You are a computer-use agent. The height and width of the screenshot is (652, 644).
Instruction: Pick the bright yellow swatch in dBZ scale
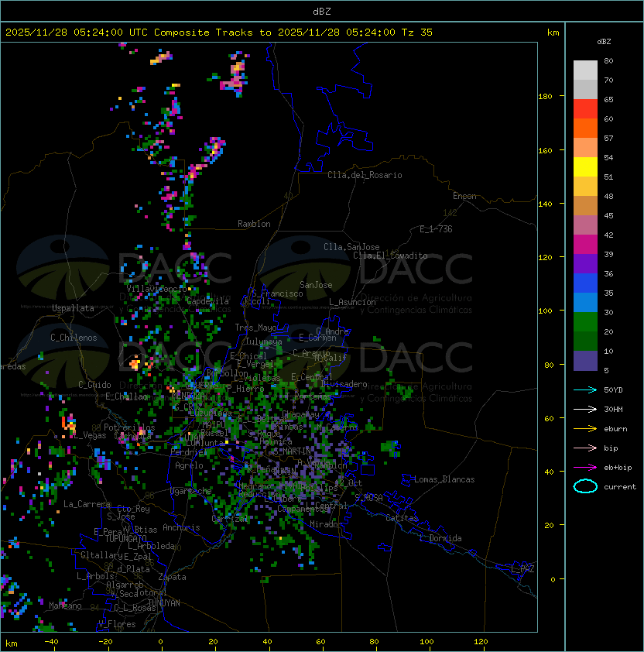click(585, 166)
